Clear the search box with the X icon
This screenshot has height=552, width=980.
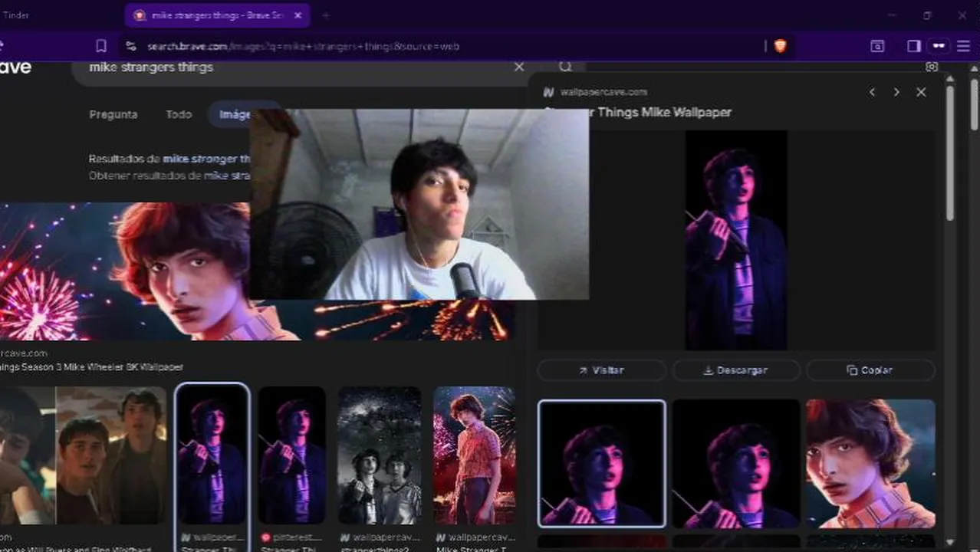519,67
